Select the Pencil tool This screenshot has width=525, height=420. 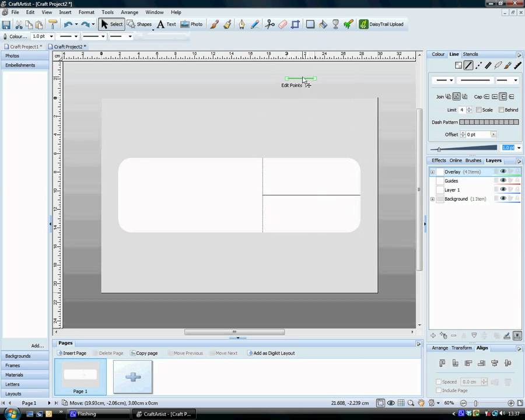[255, 24]
